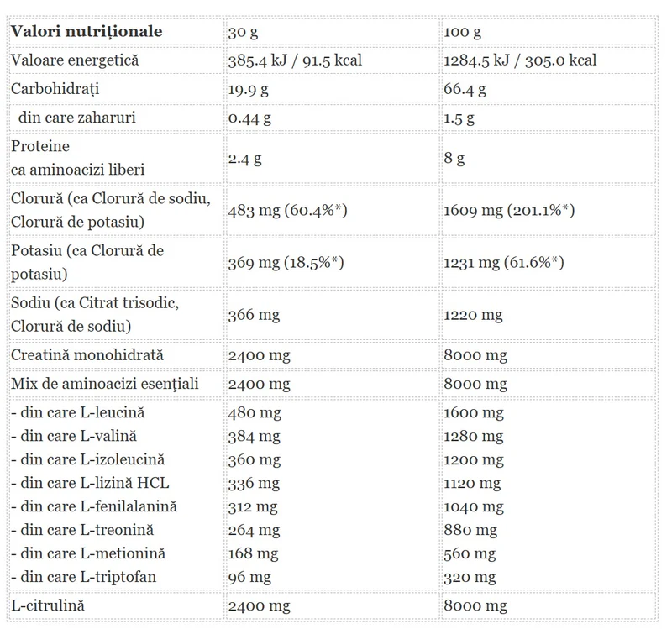Viewport: 672px width, 629px height.
Task: Select the '1040 mg' L-fenilalanină value
Action: click(x=474, y=507)
